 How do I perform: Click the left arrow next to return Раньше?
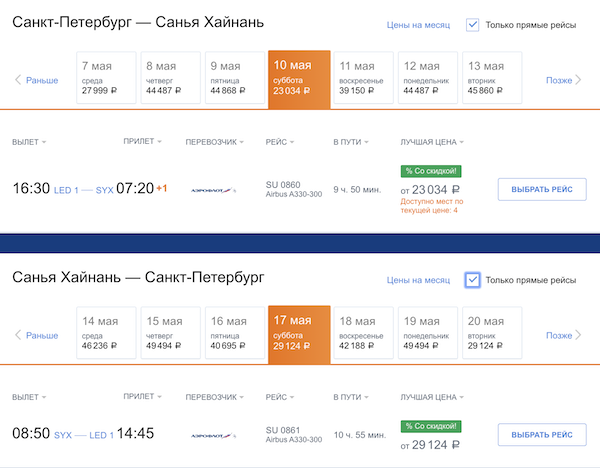point(18,336)
